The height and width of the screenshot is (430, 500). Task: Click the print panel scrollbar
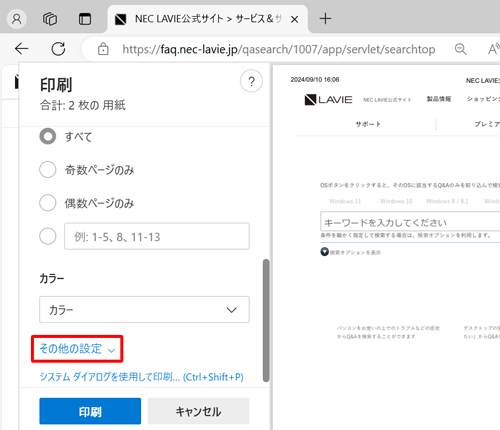266,320
